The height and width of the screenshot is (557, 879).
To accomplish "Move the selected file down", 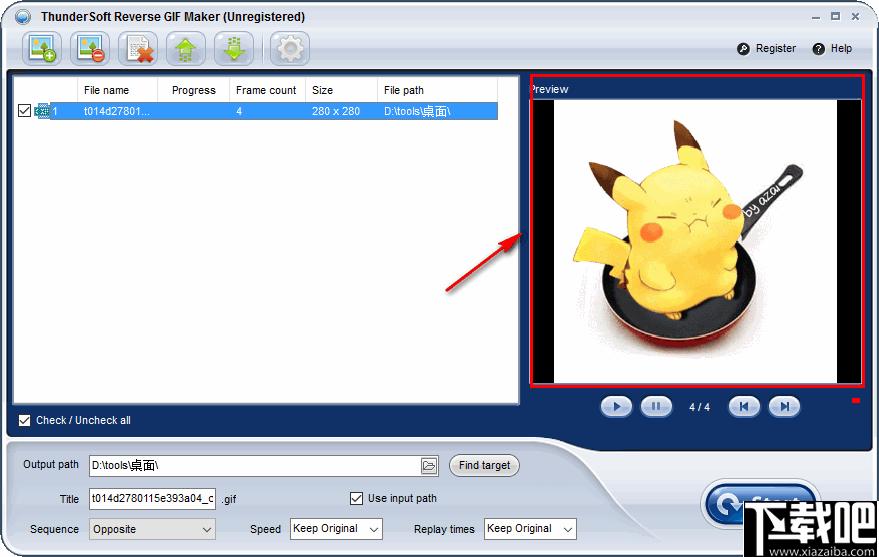I will (234, 48).
